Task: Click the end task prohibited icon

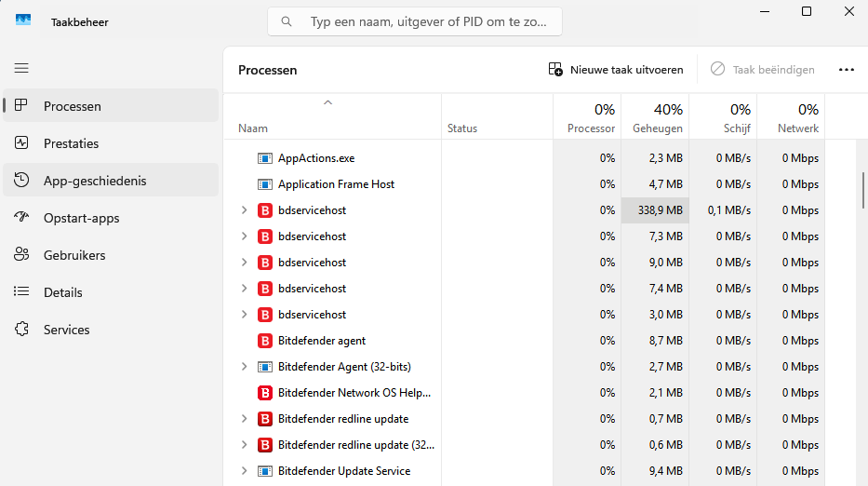Action: (717, 69)
